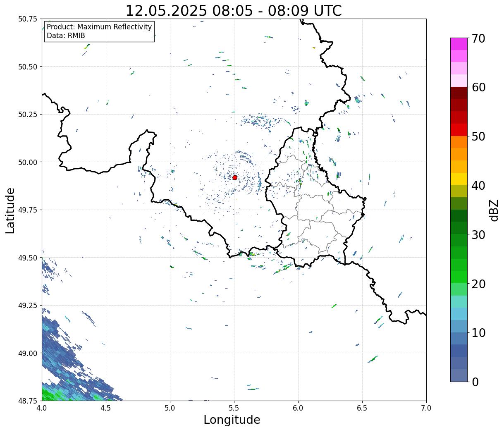Click the latitude tick label 50.75

[28, 19]
